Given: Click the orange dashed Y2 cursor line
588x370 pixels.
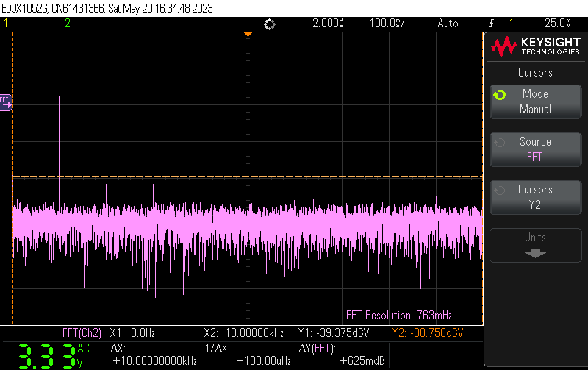Looking at the screenshot, I should pyautogui.click(x=248, y=177).
